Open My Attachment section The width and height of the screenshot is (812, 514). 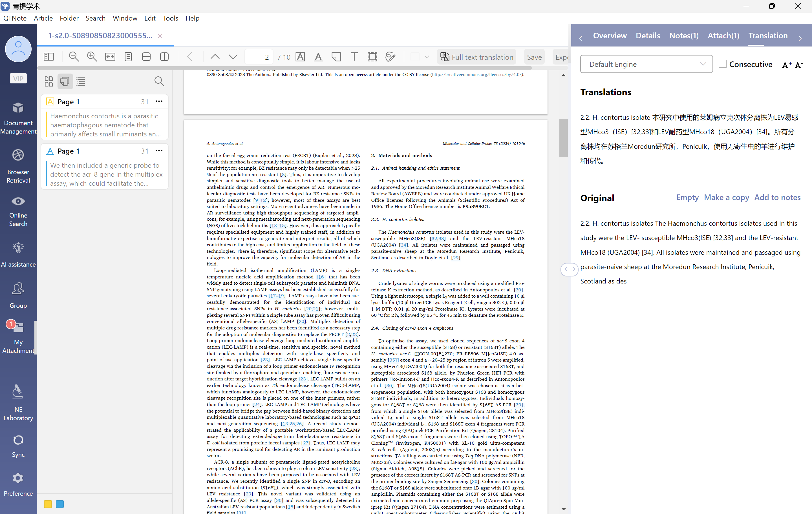click(18, 337)
